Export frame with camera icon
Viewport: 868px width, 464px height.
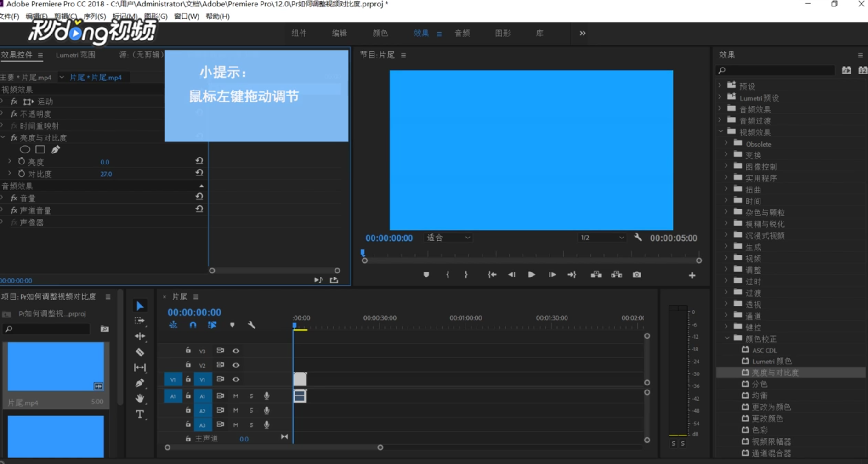coord(637,275)
